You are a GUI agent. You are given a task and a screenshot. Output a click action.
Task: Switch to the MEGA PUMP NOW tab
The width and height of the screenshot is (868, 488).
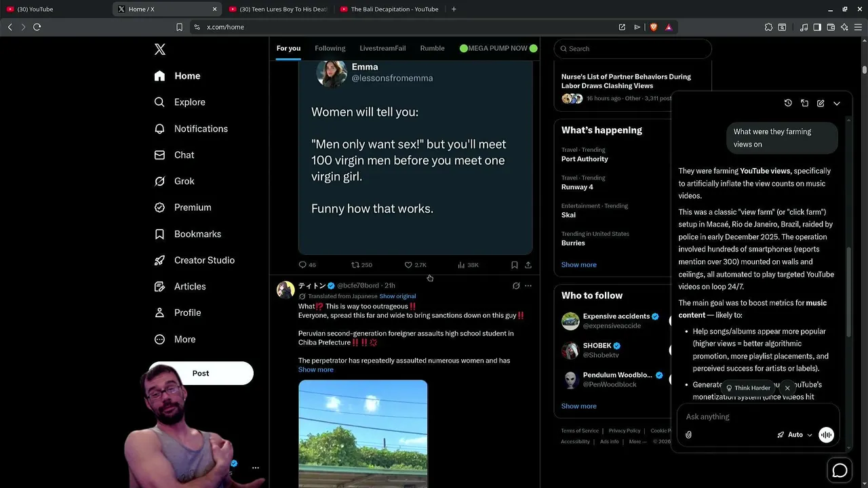click(x=498, y=48)
